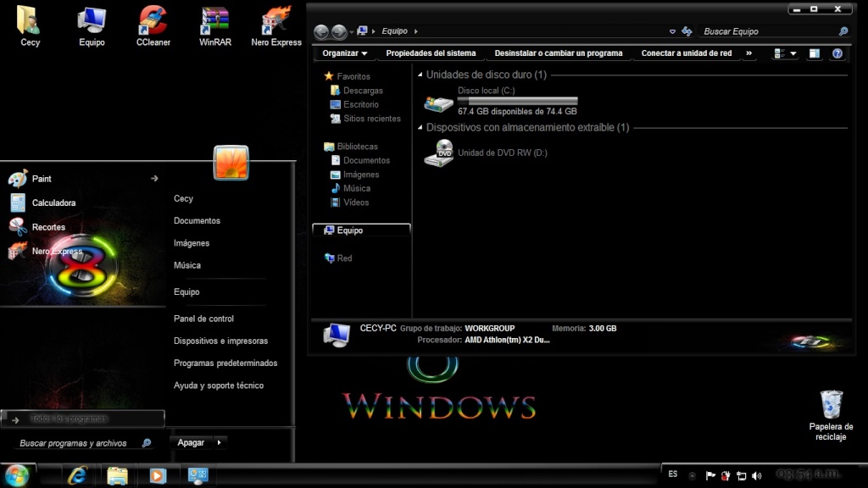Open the Cecy folder desktop icon
868x488 pixels.
30,26
